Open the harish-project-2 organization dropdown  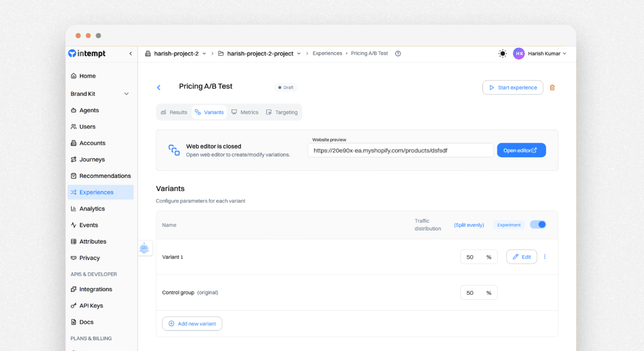coord(176,53)
